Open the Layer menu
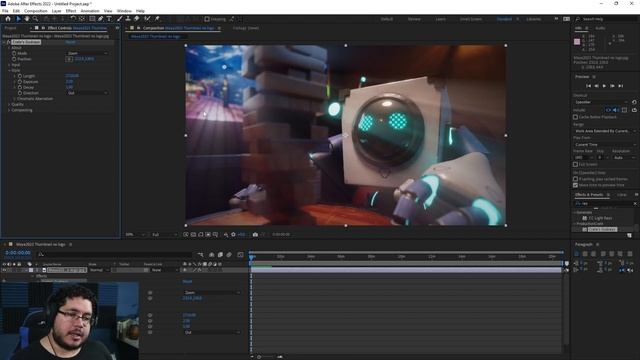Screen dimensions: 640x360 57,11
